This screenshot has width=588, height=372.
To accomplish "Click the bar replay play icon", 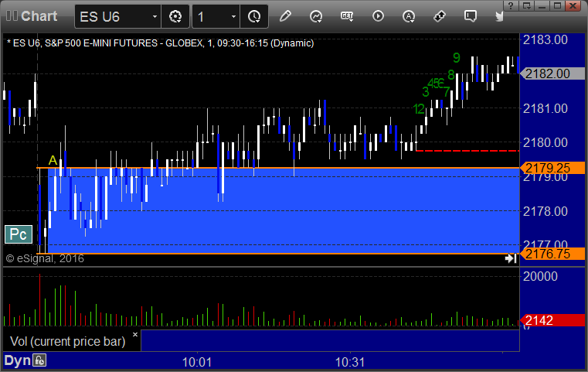I will pyautogui.click(x=378, y=16).
